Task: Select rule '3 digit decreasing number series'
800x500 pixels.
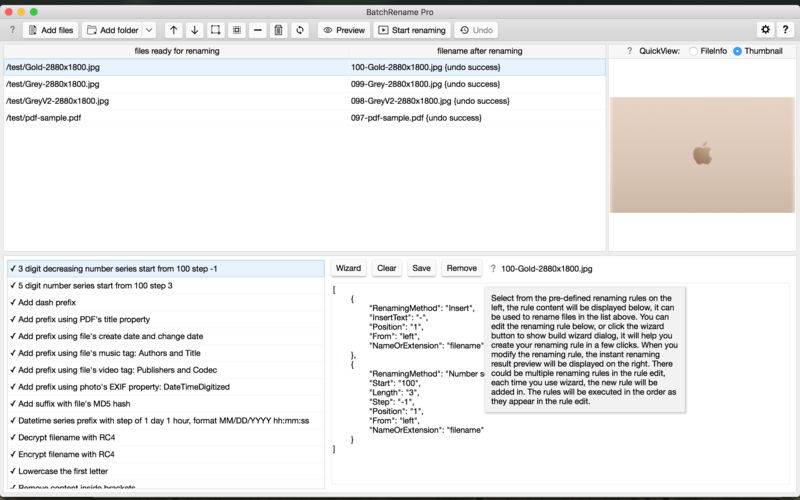Action: click(166, 269)
